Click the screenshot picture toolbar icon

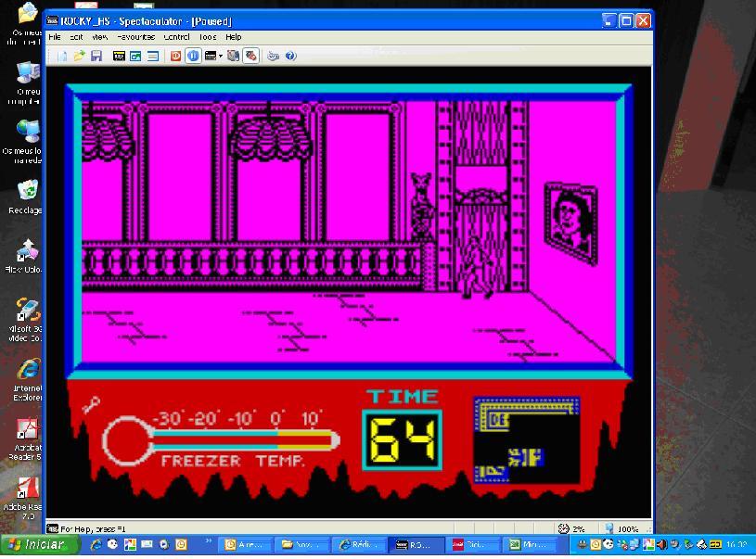[135, 56]
